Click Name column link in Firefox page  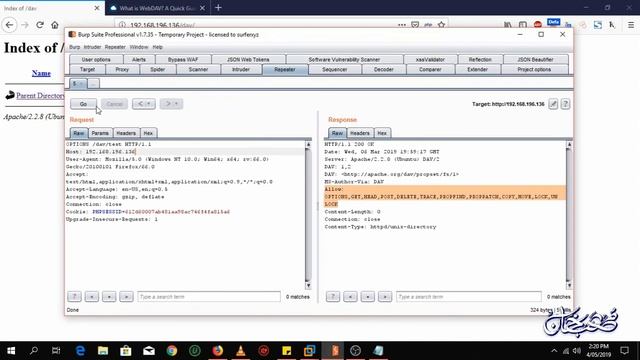pyautogui.click(x=41, y=73)
